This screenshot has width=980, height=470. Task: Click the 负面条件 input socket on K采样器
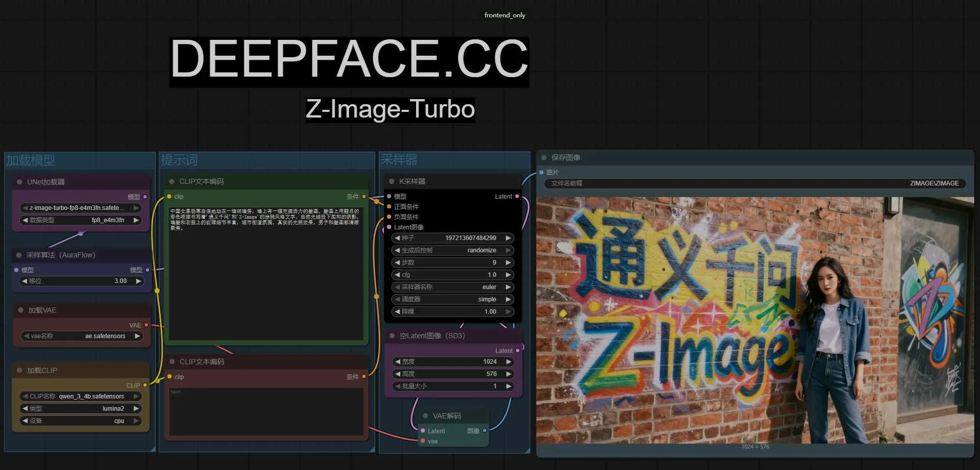coord(390,217)
